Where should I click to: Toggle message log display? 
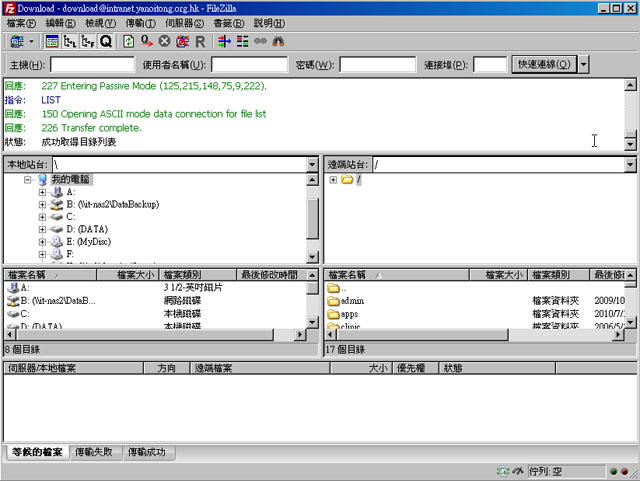point(51,41)
